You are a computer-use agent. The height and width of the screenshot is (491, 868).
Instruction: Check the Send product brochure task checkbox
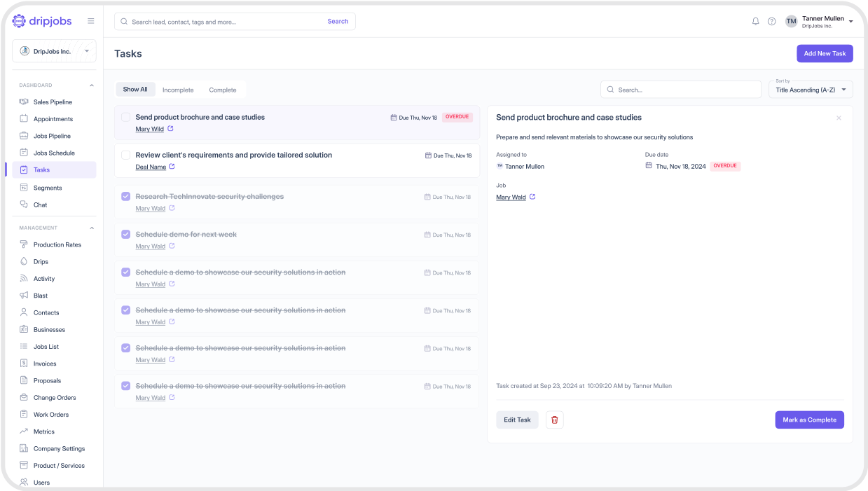click(126, 118)
